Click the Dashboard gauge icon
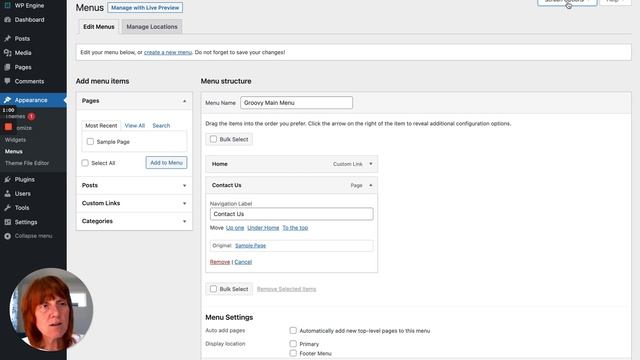Screen dimensions: 640x360 click(x=7, y=20)
